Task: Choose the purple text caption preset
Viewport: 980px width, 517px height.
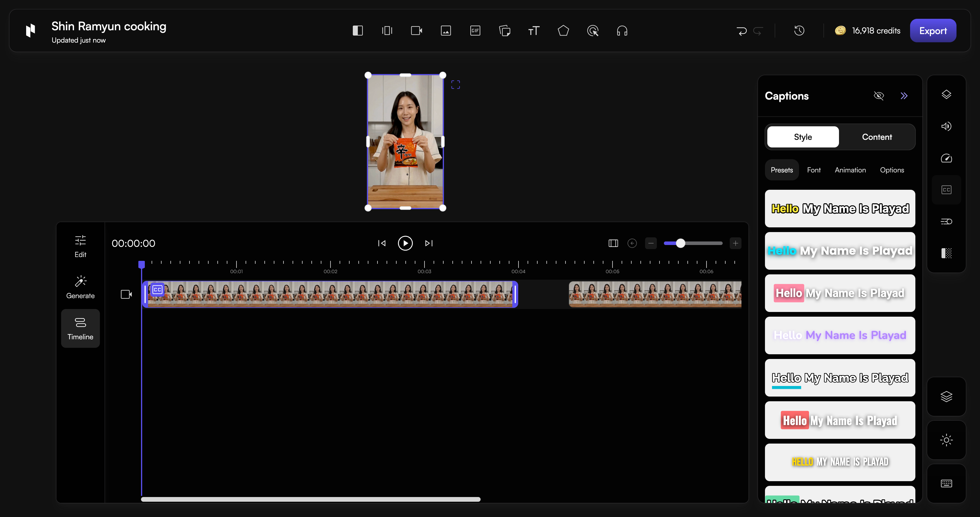Action: click(840, 335)
